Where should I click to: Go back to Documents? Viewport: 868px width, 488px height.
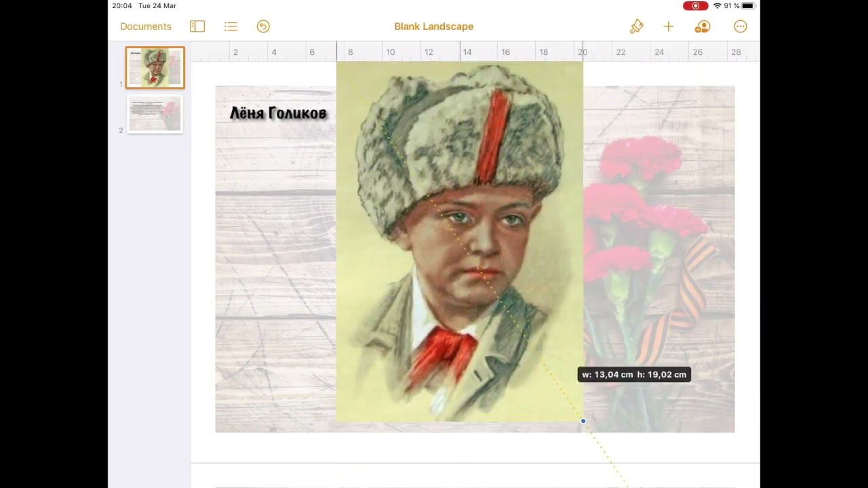146,26
